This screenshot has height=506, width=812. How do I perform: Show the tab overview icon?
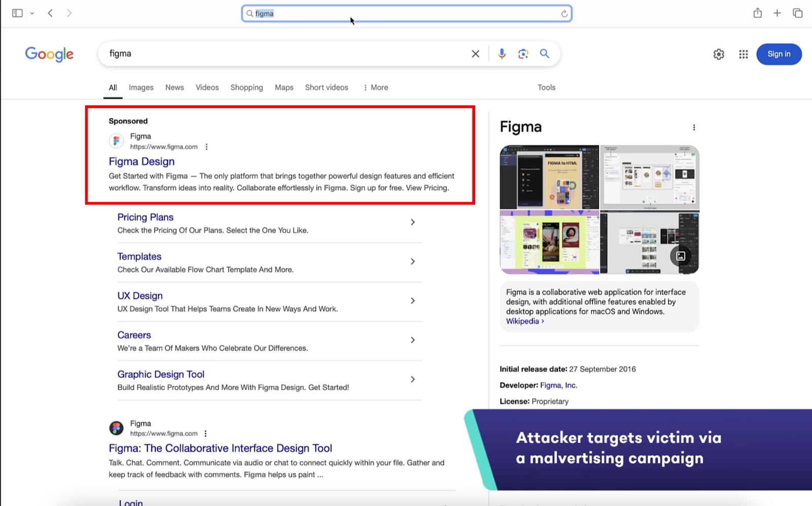pos(797,13)
